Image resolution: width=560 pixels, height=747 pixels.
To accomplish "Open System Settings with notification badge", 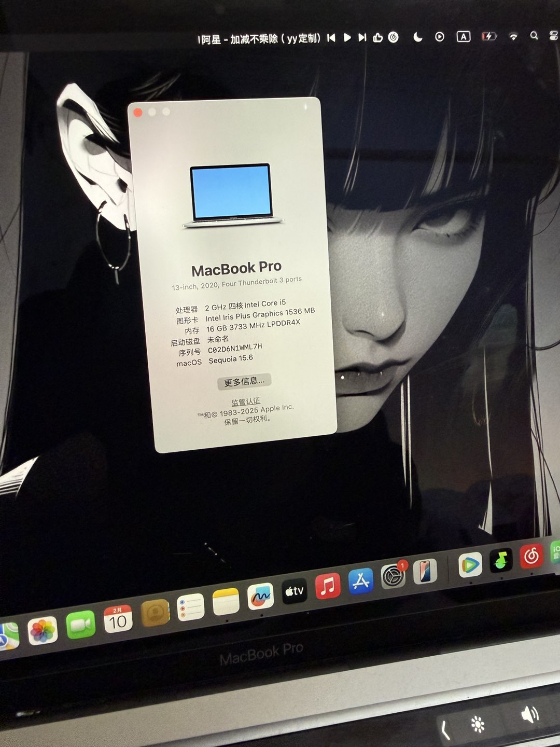I will point(393,575).
